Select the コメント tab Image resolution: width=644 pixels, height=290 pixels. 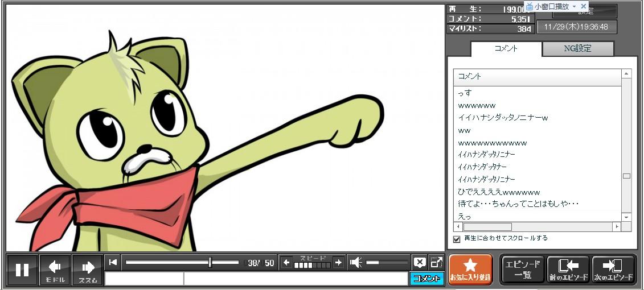click(x=506, y=49)
